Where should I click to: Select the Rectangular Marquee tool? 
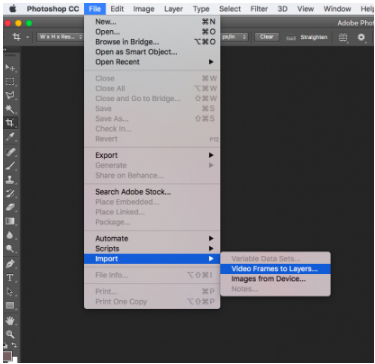(10, 81)
